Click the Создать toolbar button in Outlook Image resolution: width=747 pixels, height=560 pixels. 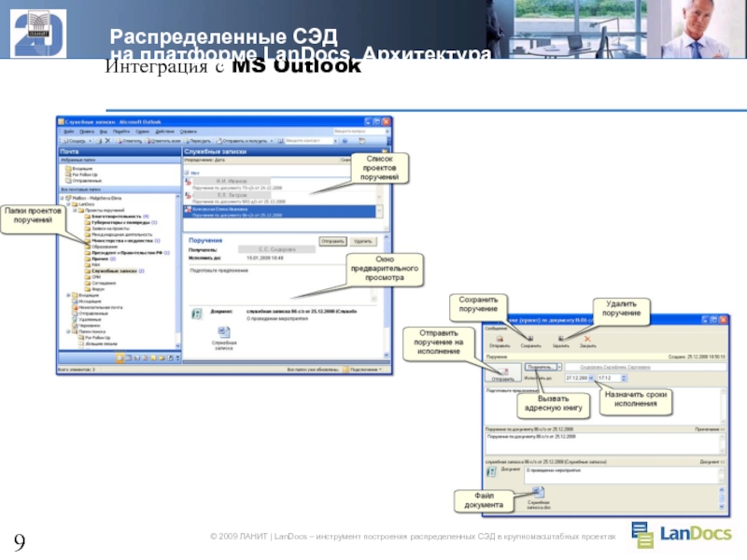coord(74,141)
